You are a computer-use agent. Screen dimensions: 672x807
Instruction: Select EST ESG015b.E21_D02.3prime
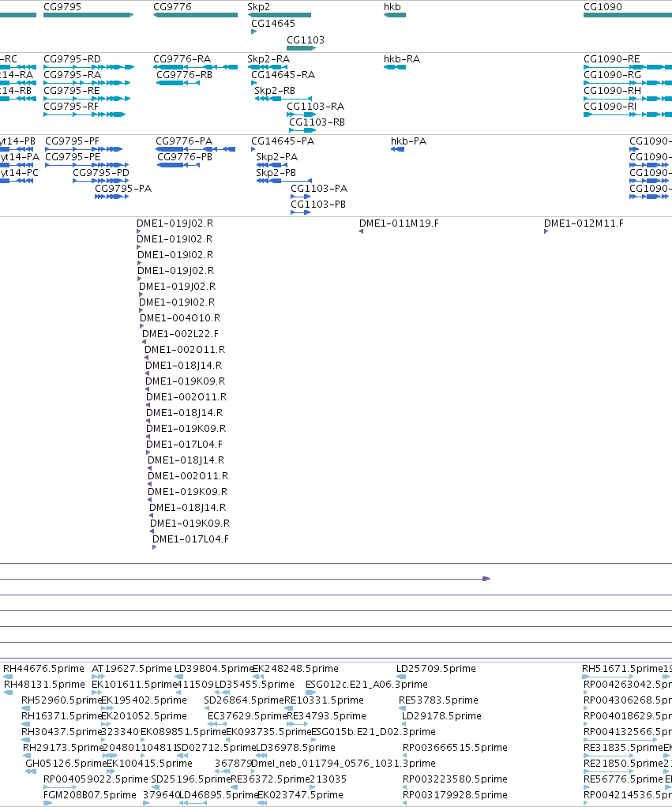pyautogui.click(x=373, y=732)
